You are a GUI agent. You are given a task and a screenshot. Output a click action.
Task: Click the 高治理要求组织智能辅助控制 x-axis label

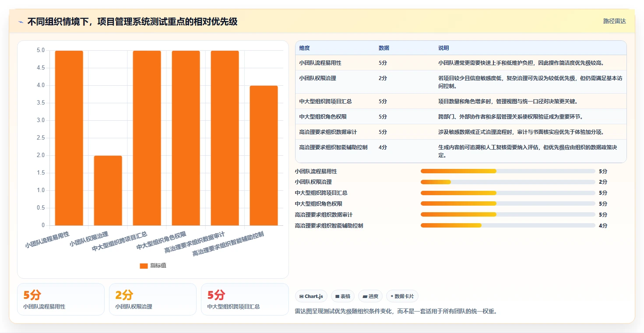click(228, 244)
